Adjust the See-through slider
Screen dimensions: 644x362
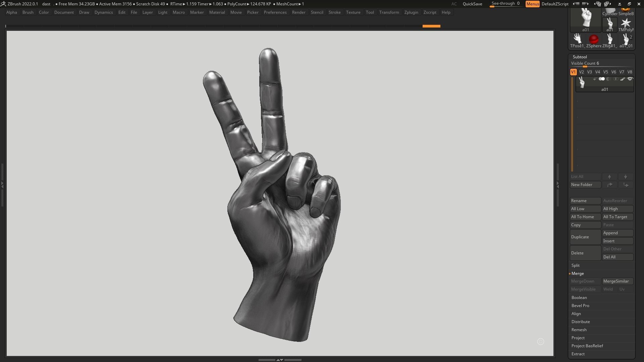pos(506,4)
